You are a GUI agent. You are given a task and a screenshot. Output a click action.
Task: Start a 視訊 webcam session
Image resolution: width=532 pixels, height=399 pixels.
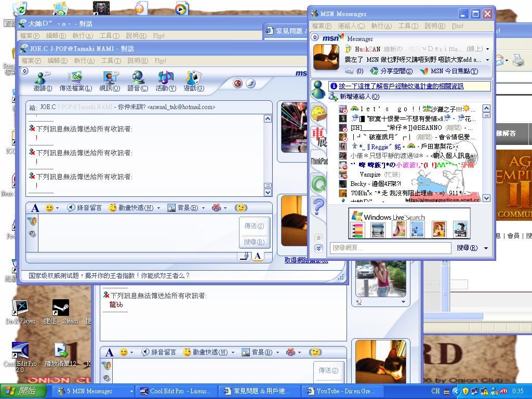(x=111, y=82)
